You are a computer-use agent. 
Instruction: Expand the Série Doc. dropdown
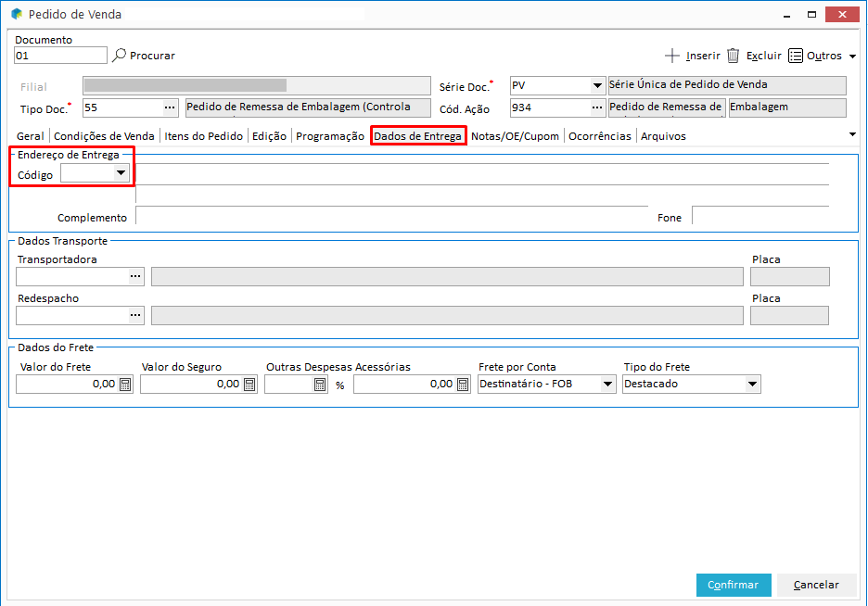[597, 86]
